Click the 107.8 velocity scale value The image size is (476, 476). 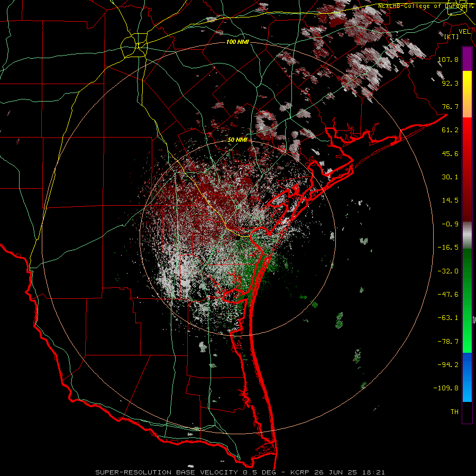click(x=448, y=59)
